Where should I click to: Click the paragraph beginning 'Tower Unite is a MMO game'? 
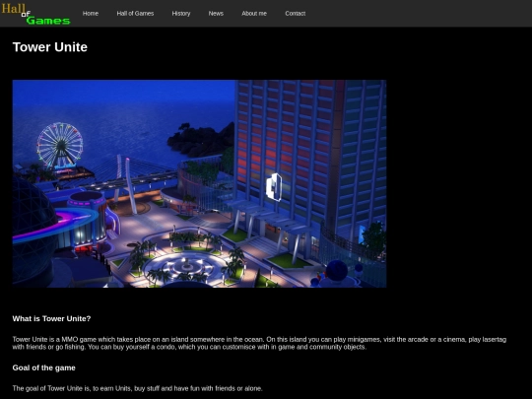[259, 343]
